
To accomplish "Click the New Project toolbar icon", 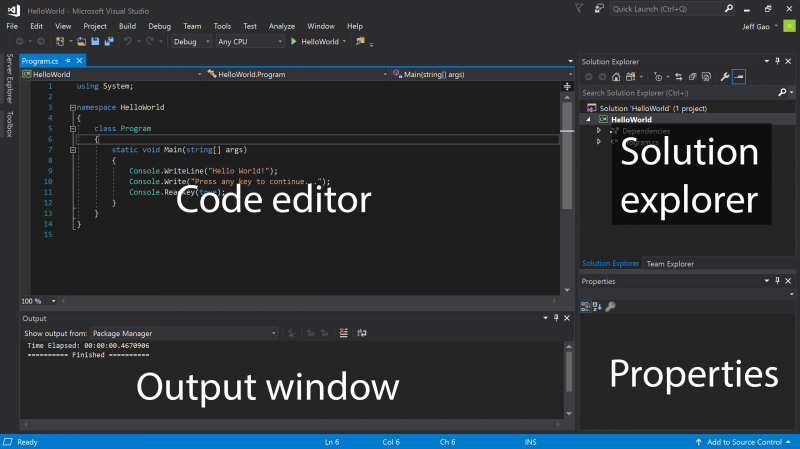I will point(60,41).
